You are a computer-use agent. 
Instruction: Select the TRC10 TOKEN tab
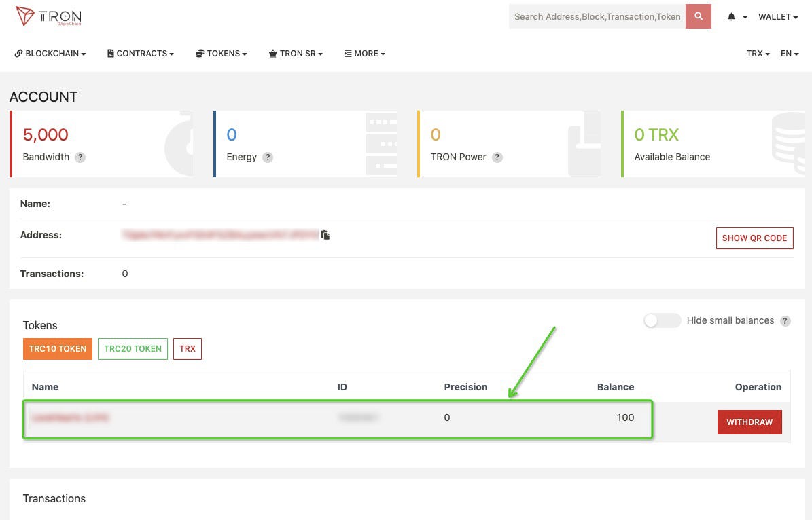tap(58, 349)
